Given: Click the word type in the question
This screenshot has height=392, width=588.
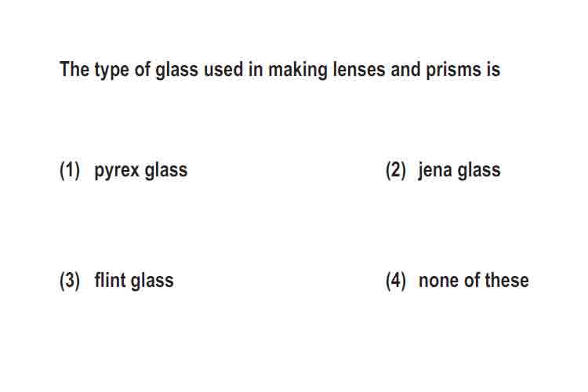Looking at the screenshot, I should 111,71.
